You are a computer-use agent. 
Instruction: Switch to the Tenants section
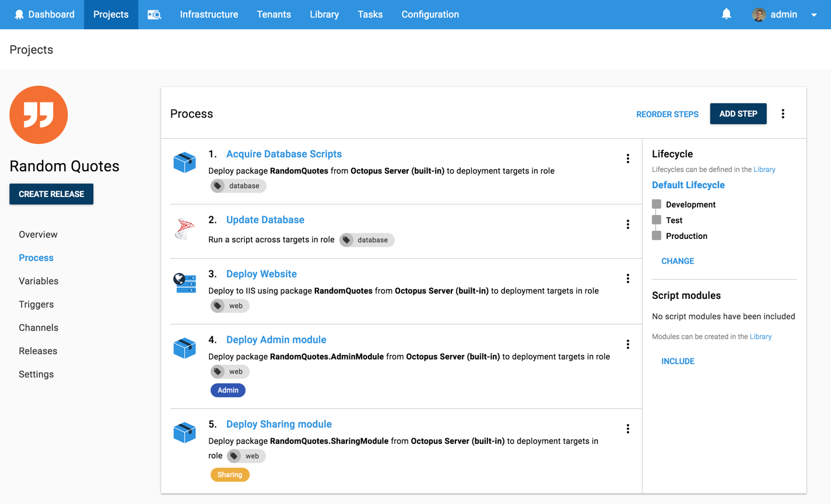[274, 14]
